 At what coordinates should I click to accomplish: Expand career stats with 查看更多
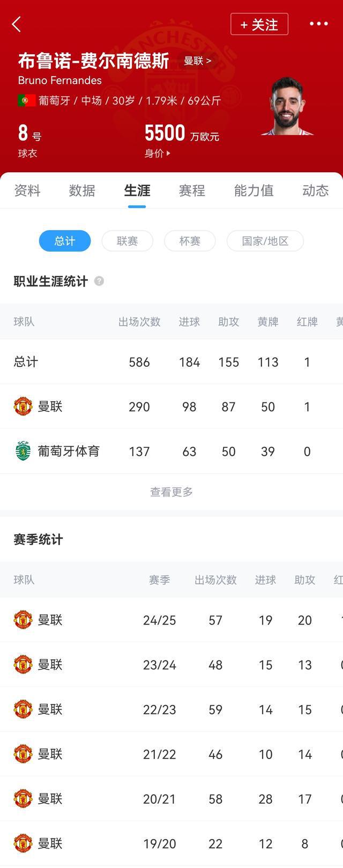(171, 492)
